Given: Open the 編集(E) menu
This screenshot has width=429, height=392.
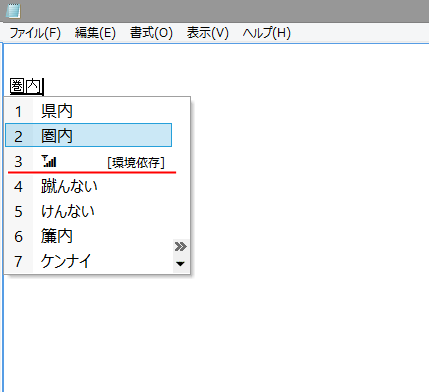Looking at the screenshot, I should [95, 33].
